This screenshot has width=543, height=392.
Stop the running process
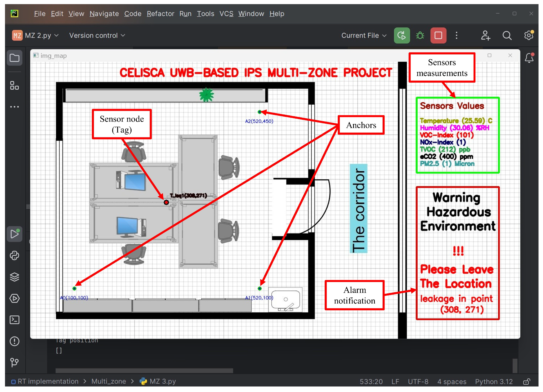[x=438, y=35]
